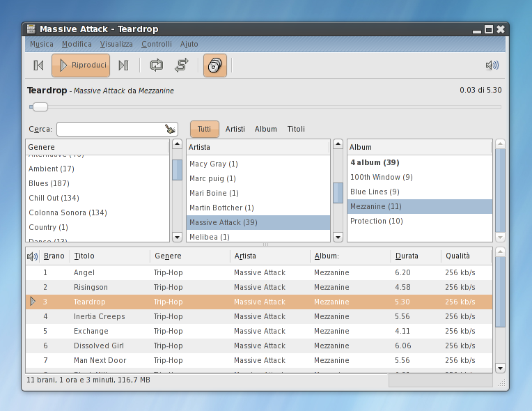532x411 pixels.
Task: Sort tracks by Titolo column
Action: (110, 256)
